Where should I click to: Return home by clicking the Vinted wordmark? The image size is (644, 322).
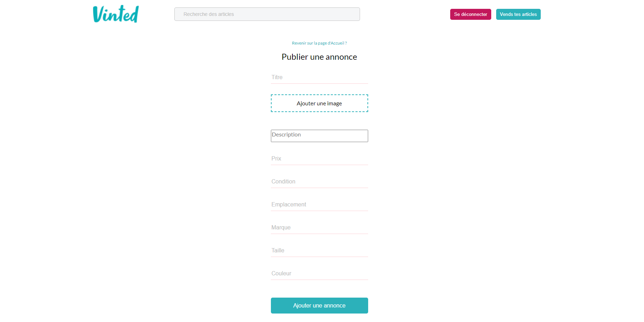pos(115,14)
